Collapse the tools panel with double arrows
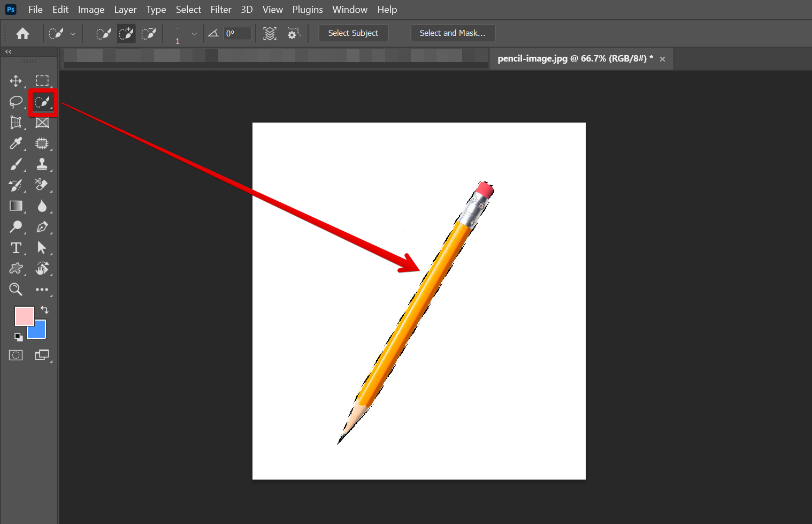The height and width of the screenshot is (524, 812). click(8, 52)
